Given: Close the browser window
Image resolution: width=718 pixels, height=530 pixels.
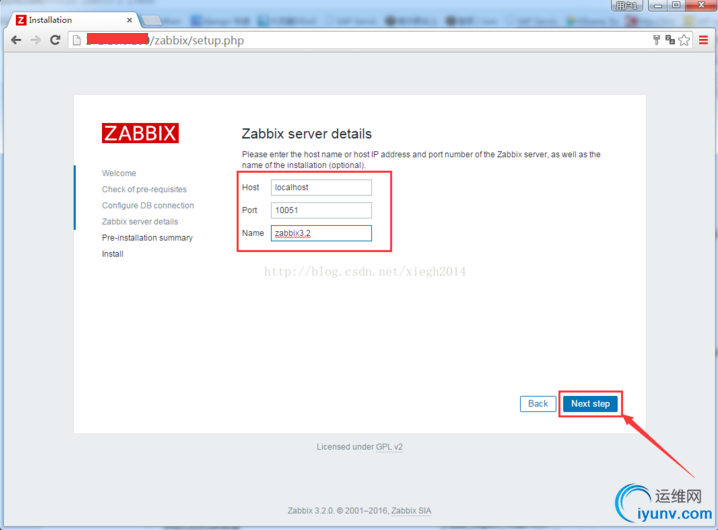Looking at the screenshot, I should pos(701,5).
